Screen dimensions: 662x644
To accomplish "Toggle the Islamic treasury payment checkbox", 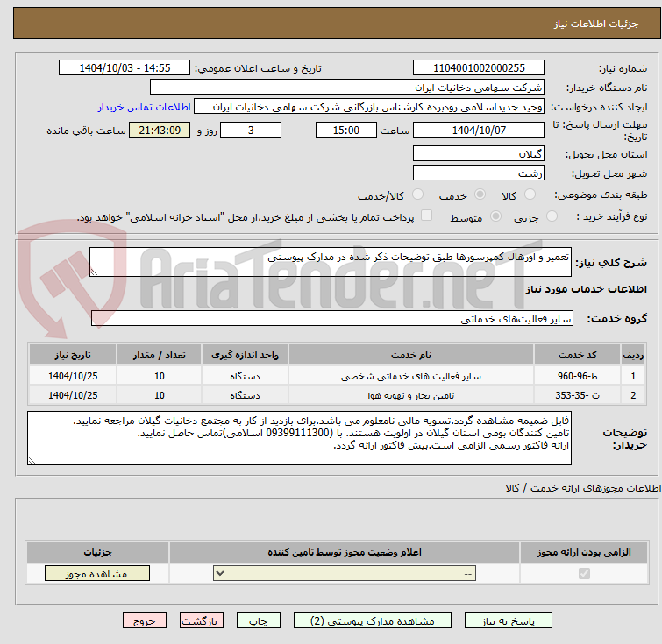I will click(x=426, y=216).
